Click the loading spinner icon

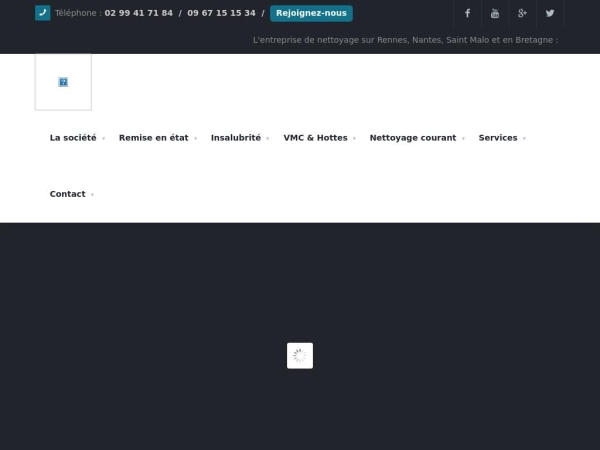tap(300, 356)
